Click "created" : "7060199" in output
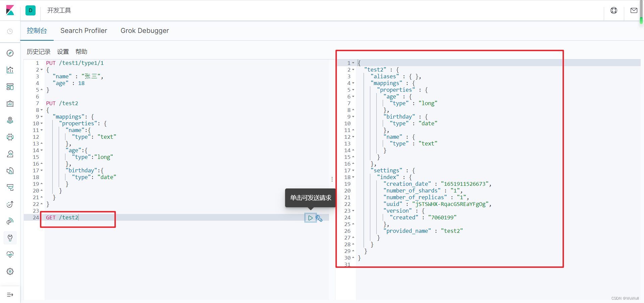644x303 pixels. [x=423, y=218]
